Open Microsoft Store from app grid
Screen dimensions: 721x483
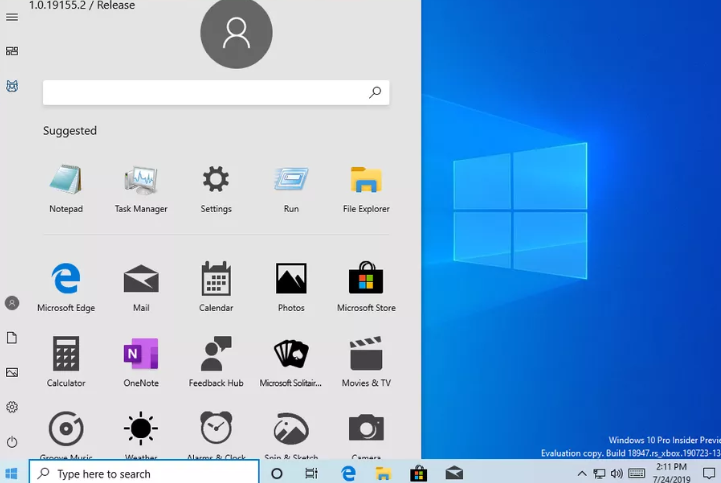click(366, 287)
